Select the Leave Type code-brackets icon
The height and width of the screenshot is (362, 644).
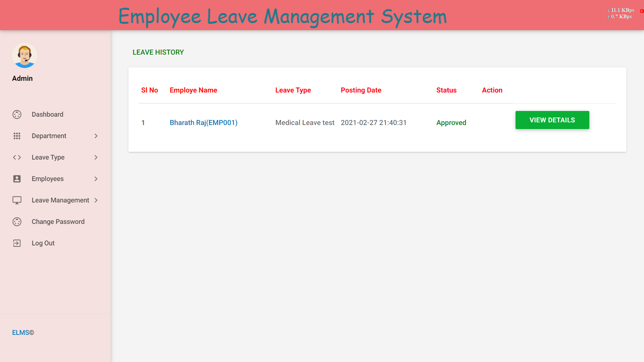[17, 157]
